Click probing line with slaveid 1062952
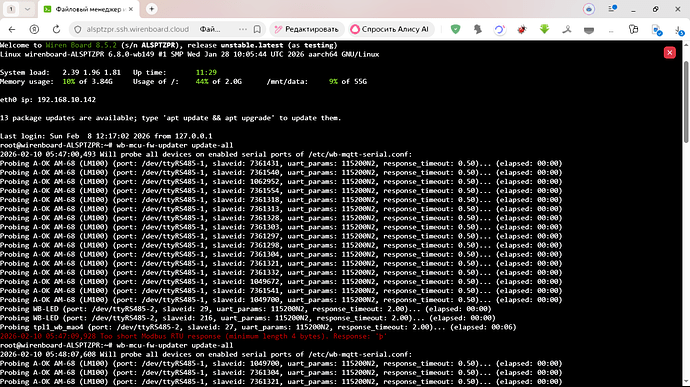 [281, 181]
